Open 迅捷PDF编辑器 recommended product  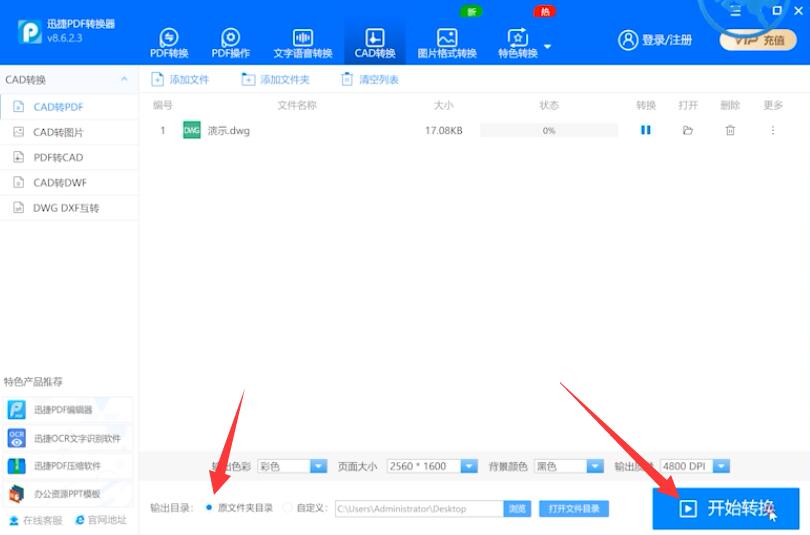67,410
